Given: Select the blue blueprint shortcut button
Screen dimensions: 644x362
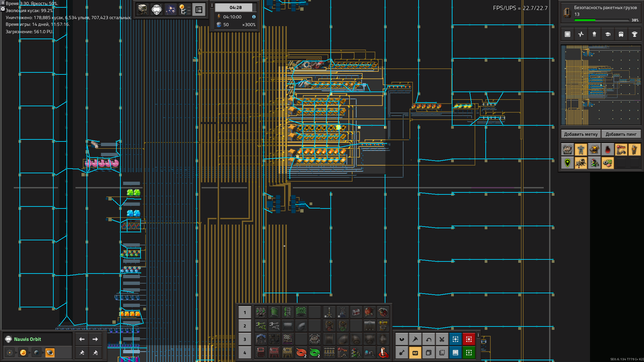Looking at the screenshot, I should pos(455,339).
